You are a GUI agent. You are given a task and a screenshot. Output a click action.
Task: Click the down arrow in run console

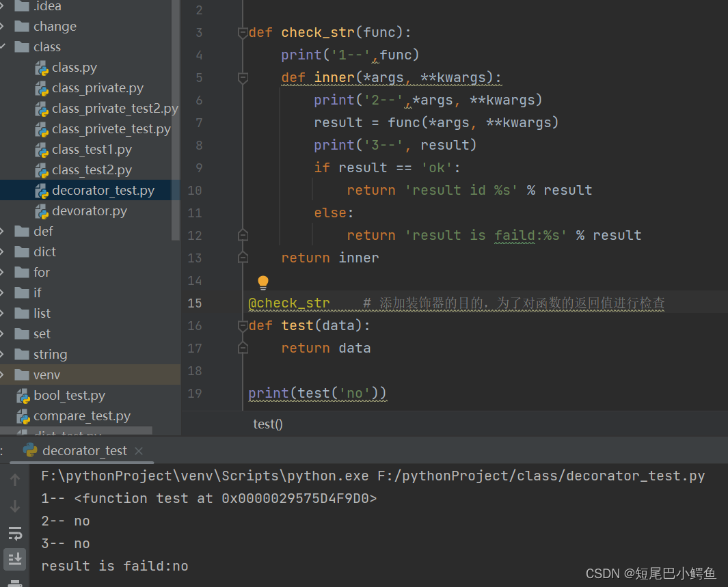pos(15,506)
